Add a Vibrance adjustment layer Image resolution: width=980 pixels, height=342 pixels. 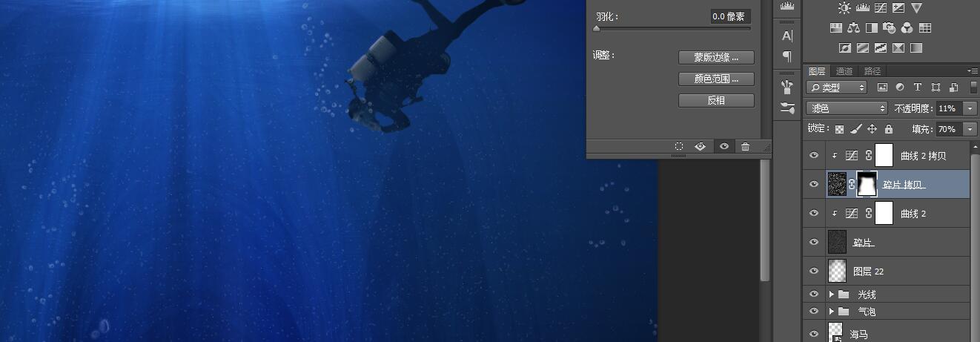pos(916,8)
